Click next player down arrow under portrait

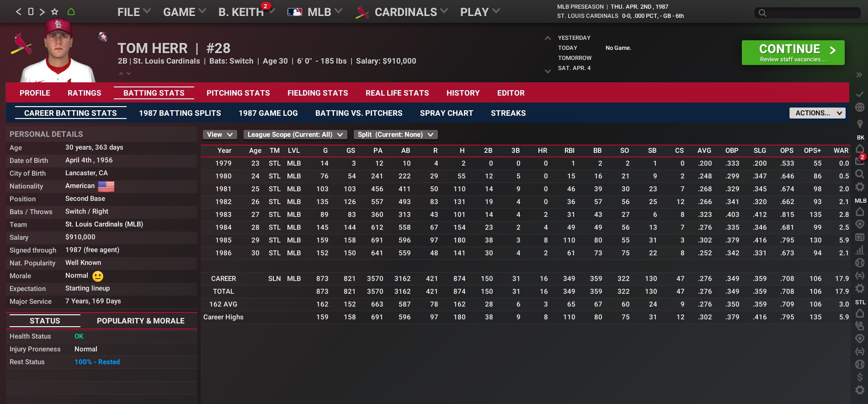point(128,73)
